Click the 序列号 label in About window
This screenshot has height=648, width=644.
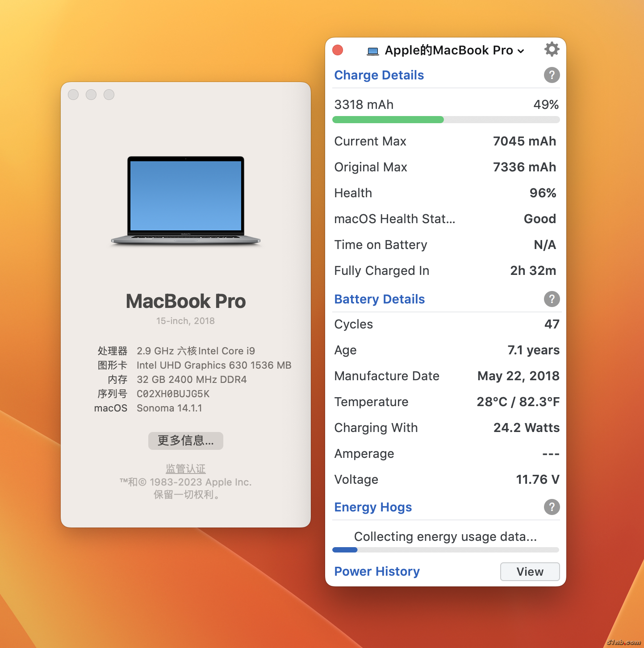pyautogui.click(x=113, y=394)
